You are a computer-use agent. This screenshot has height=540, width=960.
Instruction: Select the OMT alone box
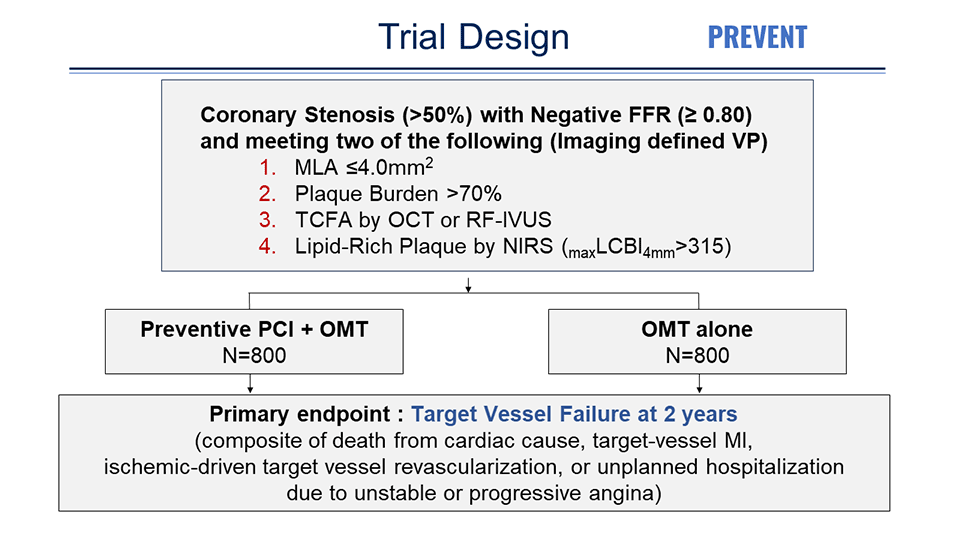click(697, 342)
